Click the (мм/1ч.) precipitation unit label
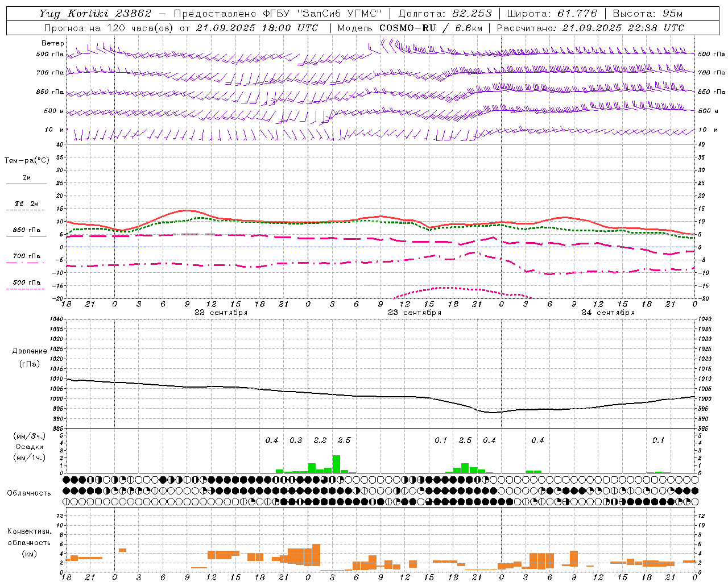This screenshot has width=728, height=582. click(30, 458)
